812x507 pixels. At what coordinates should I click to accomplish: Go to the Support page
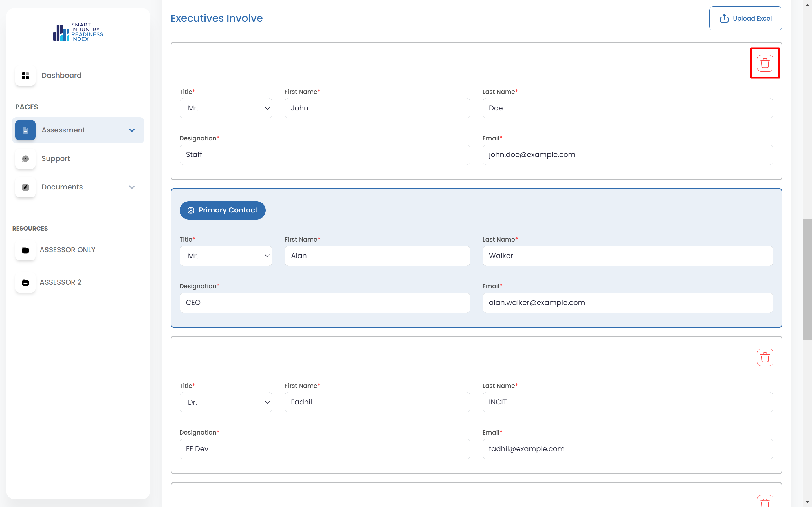pos(56,159)
